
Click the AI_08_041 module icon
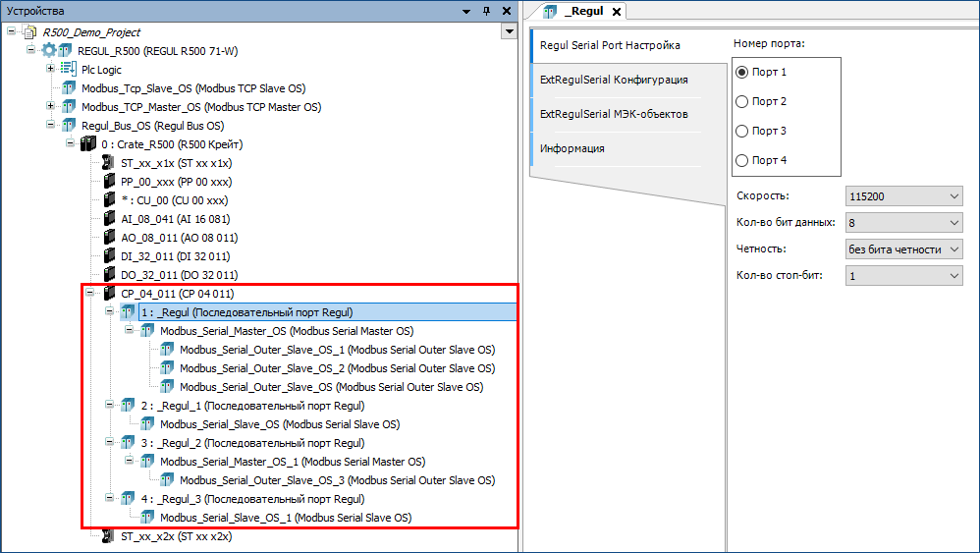[108, 219]
